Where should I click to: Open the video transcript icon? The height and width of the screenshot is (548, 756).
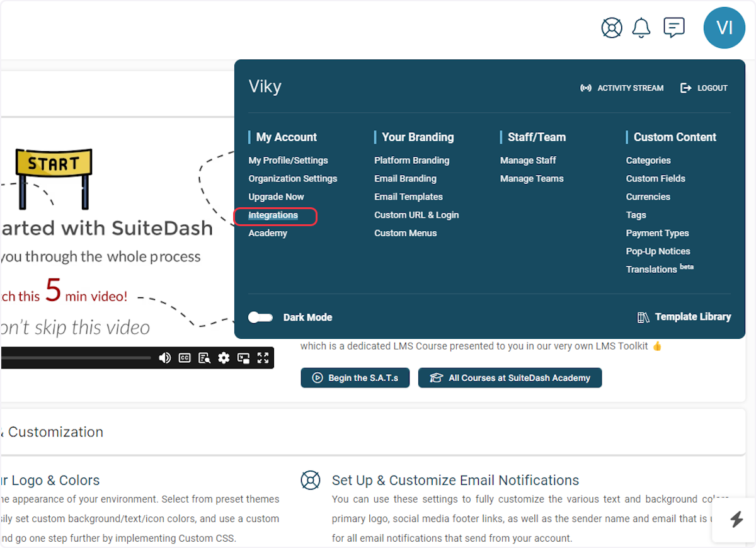pos(204,358)
